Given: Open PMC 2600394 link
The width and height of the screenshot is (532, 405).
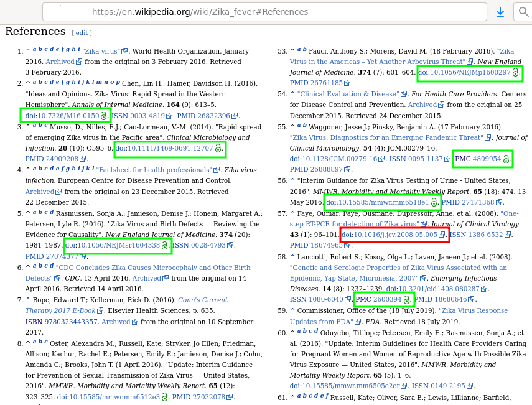Looking at the screenshot, I should point(379,299).
